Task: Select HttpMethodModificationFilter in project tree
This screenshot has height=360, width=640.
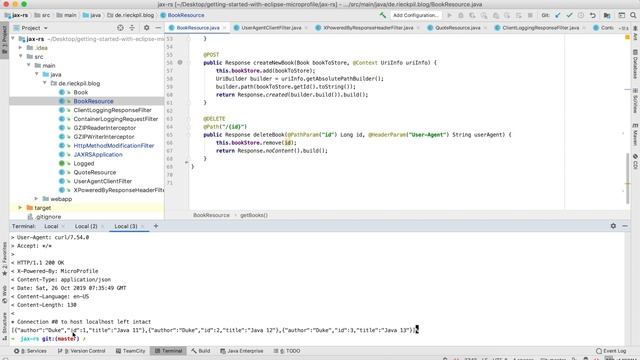Action: click(x=113, y=146)
